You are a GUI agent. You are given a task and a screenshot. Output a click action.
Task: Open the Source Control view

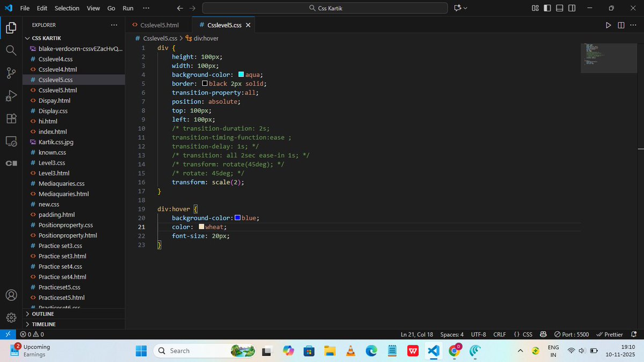pyautogui.click(x=11, y=73)
